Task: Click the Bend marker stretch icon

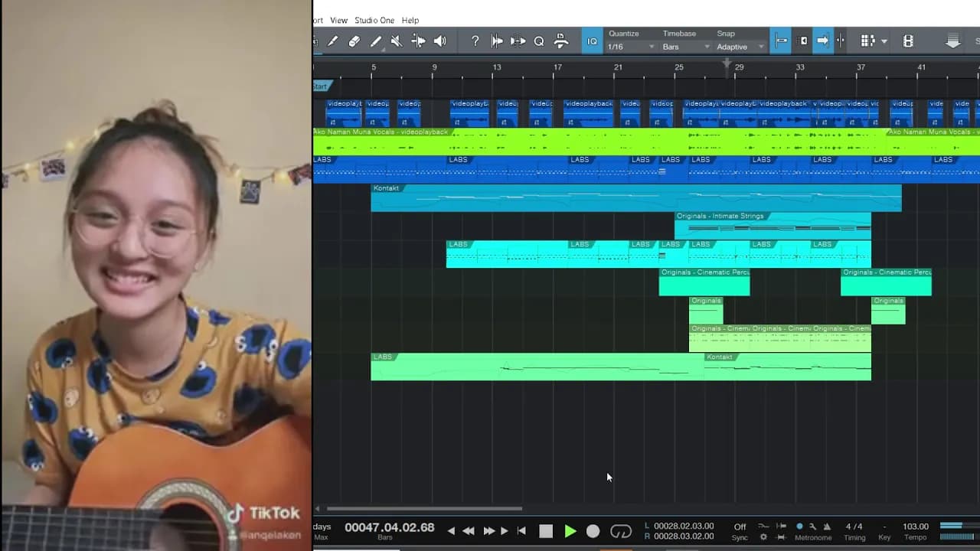Action: coord(518,41)
